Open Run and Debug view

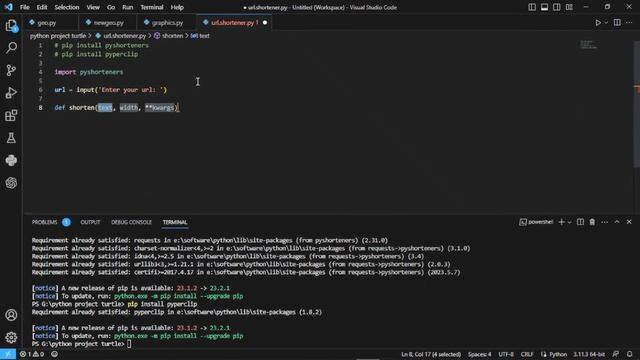click(x=11, y=93)
